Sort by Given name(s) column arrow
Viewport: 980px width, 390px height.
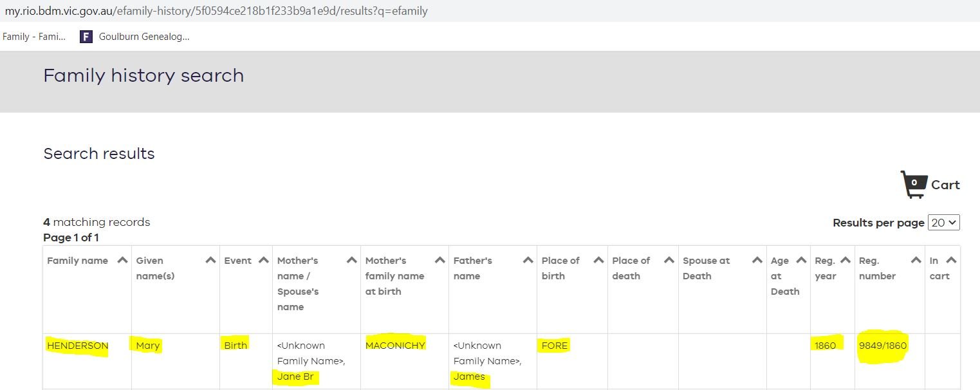[210, 261]
